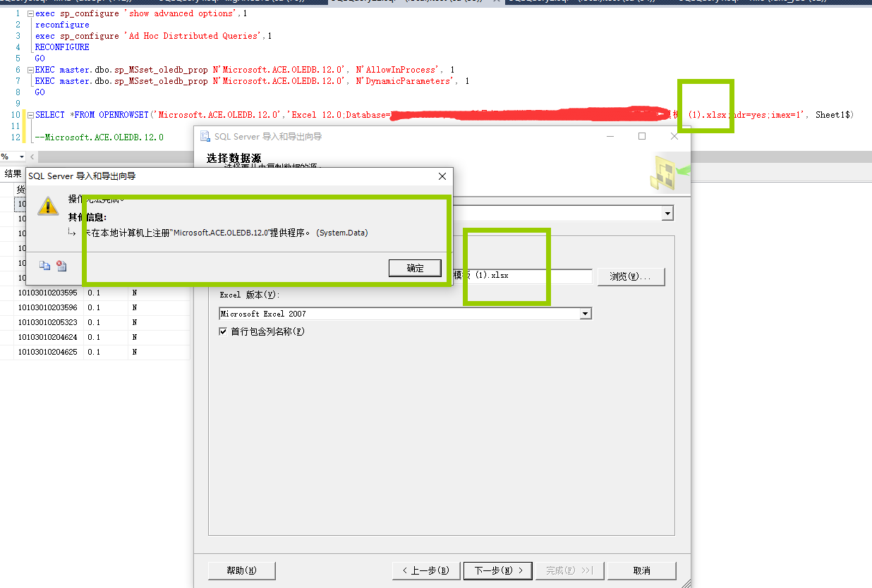Go back with the 上一步 button
The width and height of the screenshot is (872, 588).
[426, 570]
